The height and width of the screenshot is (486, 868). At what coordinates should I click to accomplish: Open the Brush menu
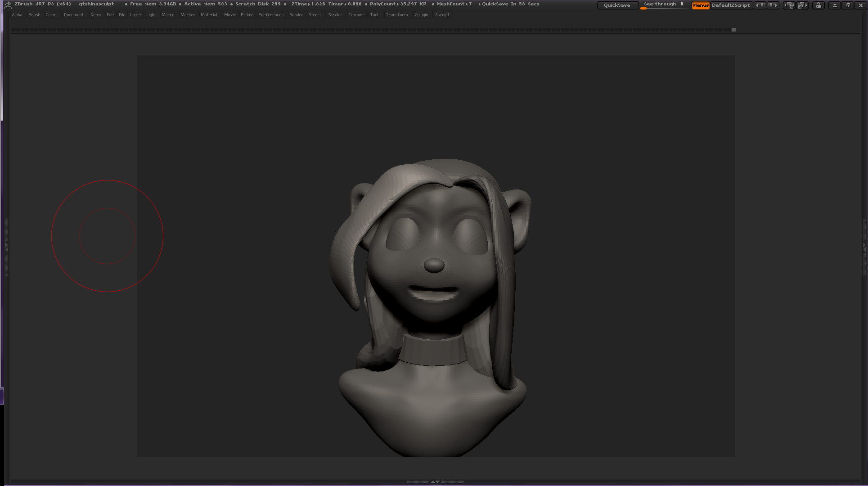pos(34,15)
